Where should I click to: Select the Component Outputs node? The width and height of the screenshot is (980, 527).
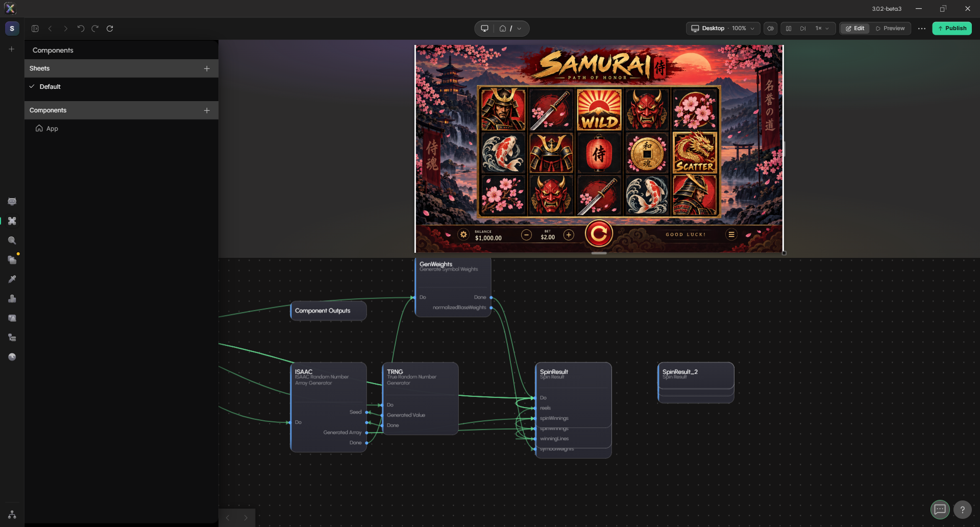(x=328, y=310)
